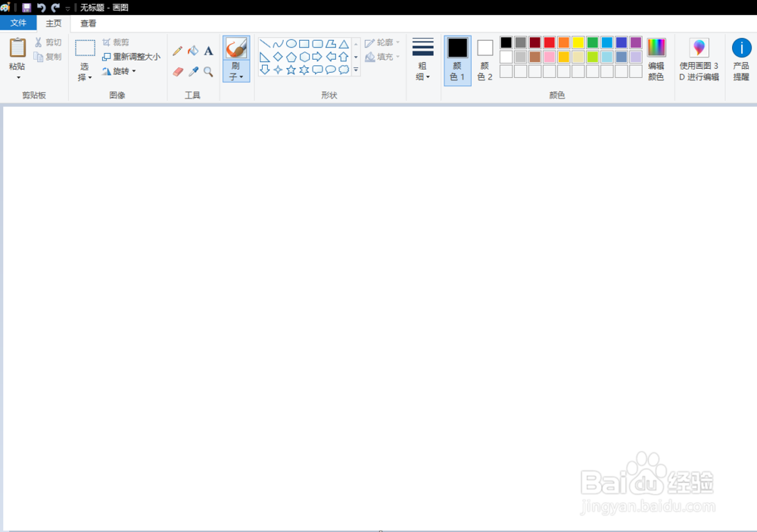Switch to the Home (主页) tab

click(54, 23)
